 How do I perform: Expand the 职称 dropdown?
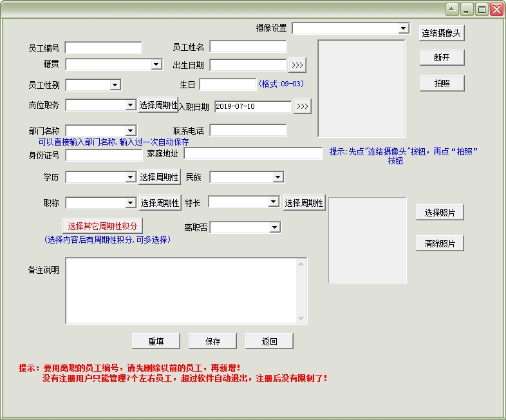tap(130, 203)
